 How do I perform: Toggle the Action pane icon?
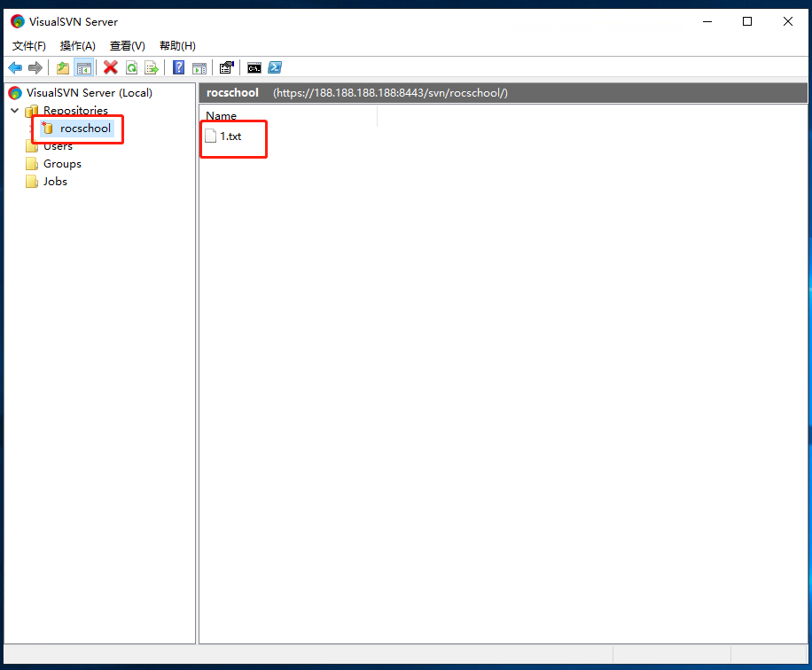pos(199,68)
